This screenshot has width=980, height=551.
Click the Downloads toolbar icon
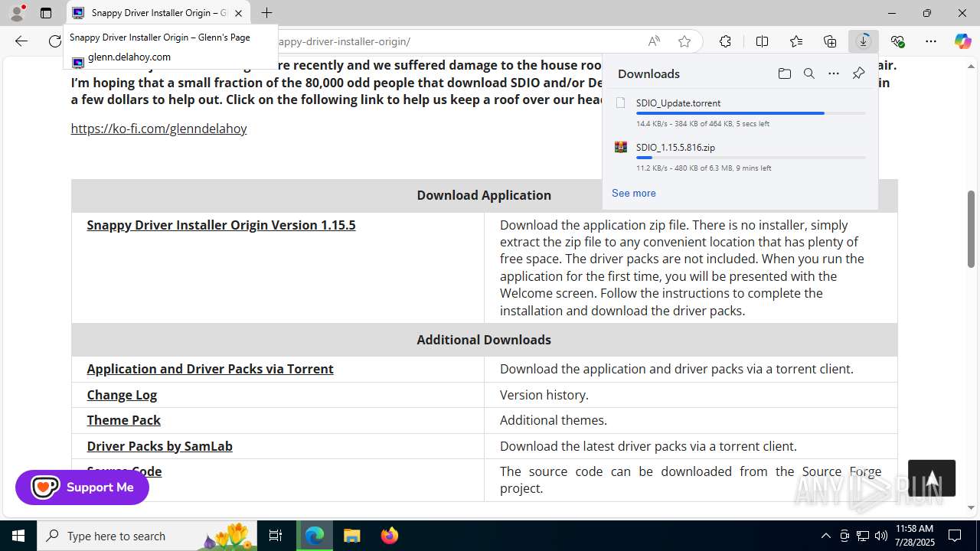[x=864, y=41]
